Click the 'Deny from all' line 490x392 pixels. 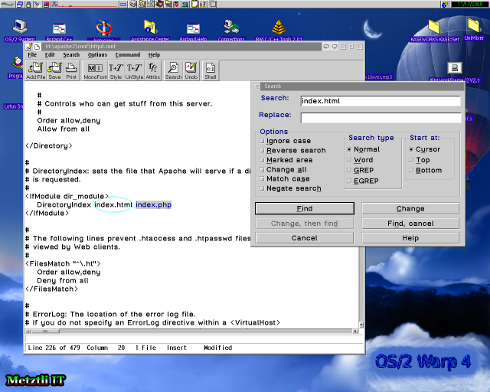63,281
